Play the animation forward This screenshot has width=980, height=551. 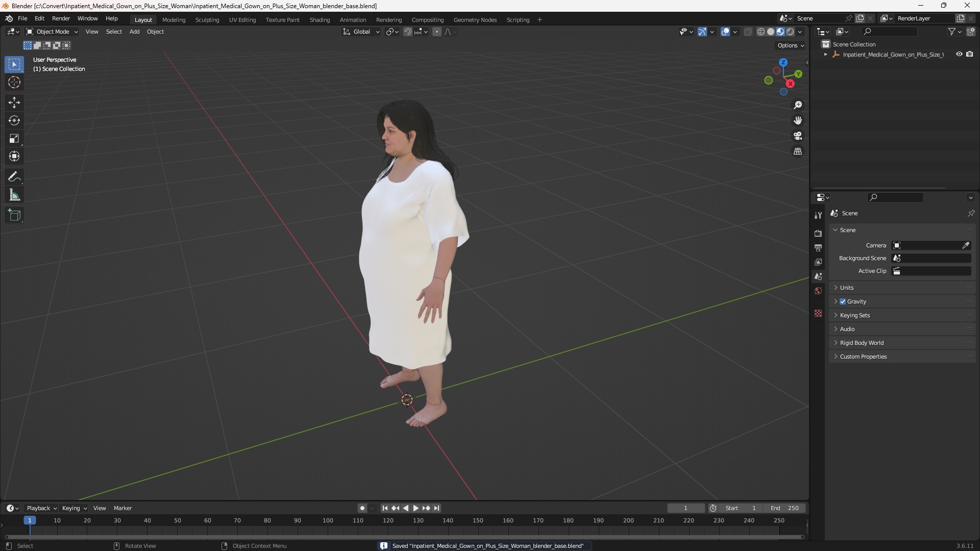(416, 508)
